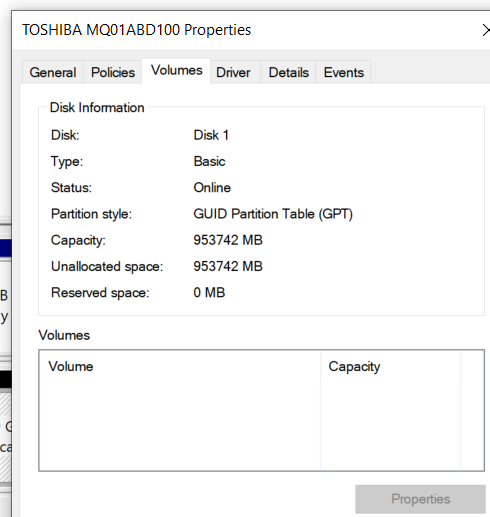Viewport: 490px width, 517px height.
Task: Click the dialog title 'TOSHIBA MQ01ABD100 Properties'
Action: (x=136, y=30)
